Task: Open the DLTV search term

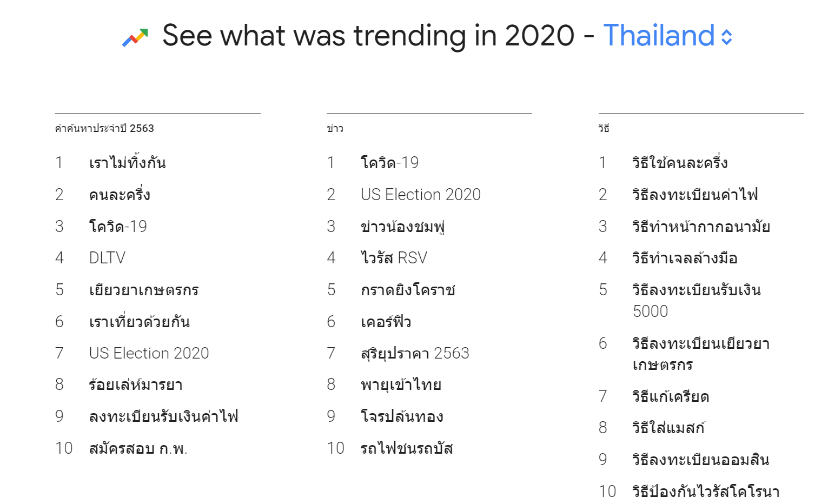Action: pos(107,258)
